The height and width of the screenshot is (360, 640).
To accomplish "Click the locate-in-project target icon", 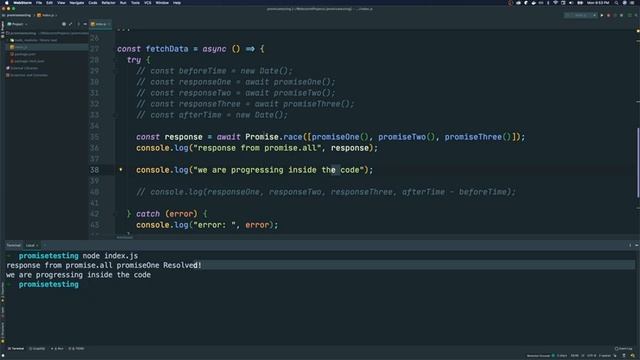I will click(64, 24).
